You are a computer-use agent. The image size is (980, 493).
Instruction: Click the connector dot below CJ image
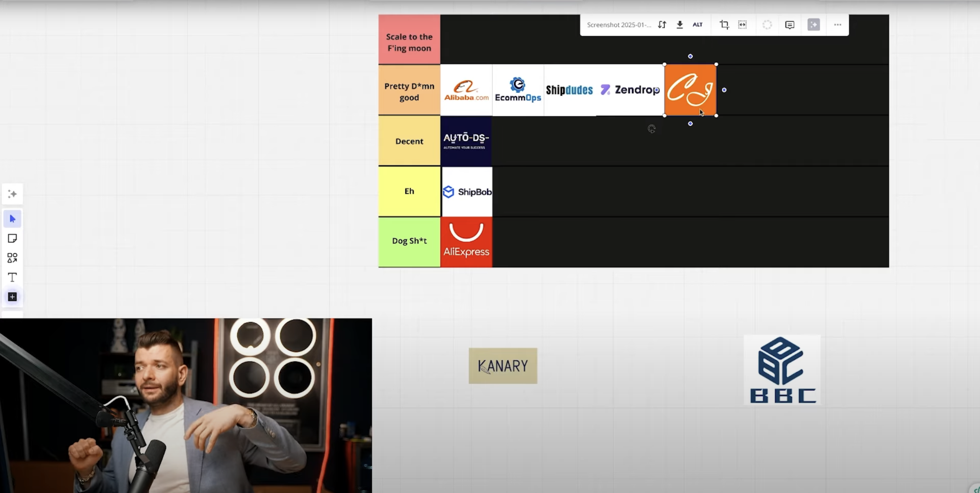pos(690,124)
